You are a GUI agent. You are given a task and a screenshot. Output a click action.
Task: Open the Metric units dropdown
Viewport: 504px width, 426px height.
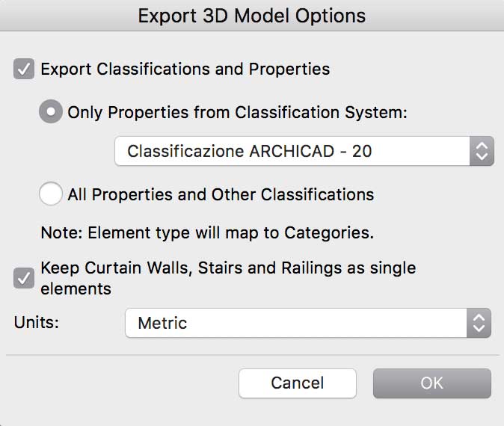pyautogui.click(x=295, y=323)
